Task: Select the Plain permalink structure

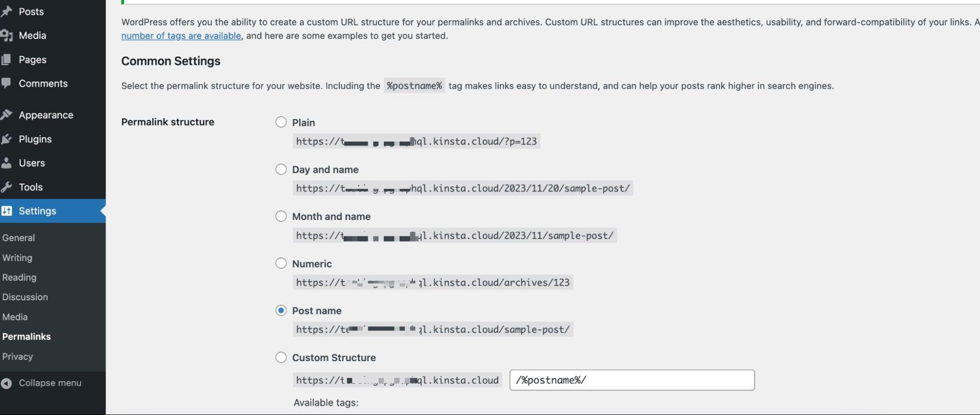Action: (x=280, y=122)
